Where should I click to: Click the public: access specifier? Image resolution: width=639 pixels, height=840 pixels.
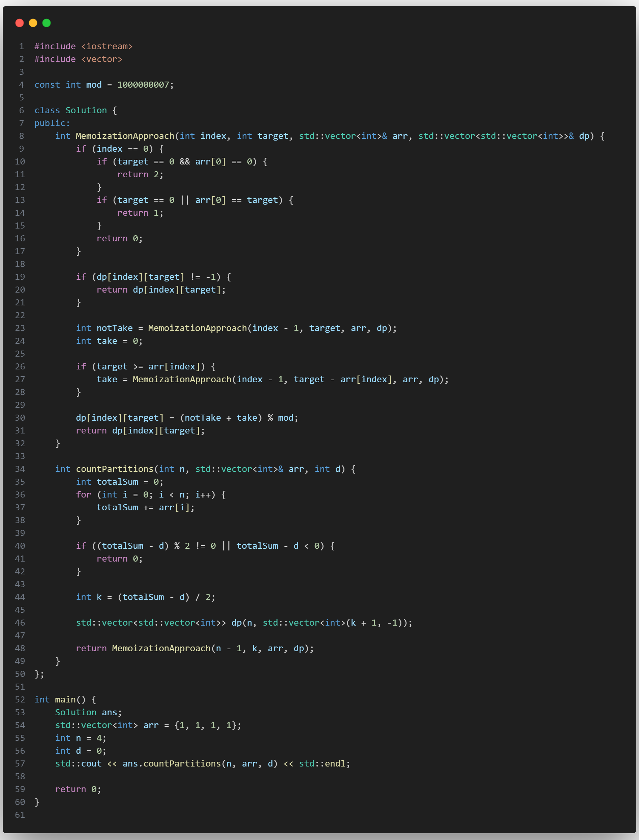52,123
